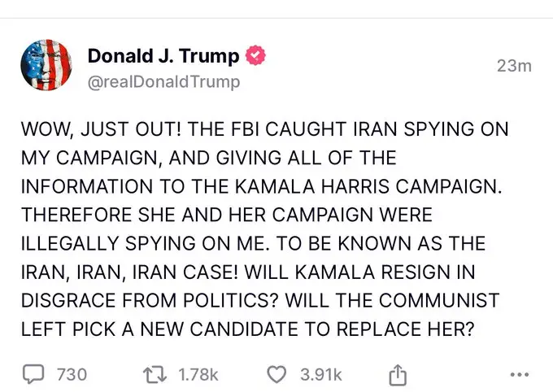
Task: Click the 3.91k likes count
Action: coord(320,374)
